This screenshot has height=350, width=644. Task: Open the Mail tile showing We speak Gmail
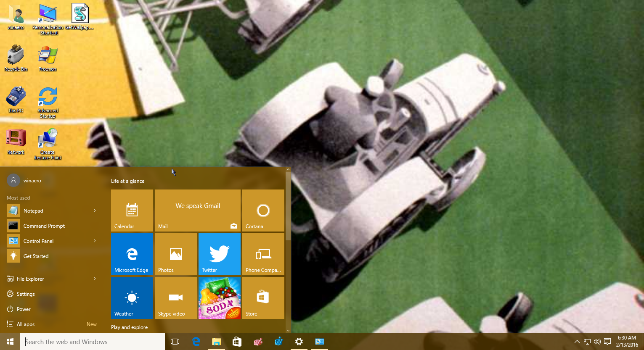[x=197, y=210]
